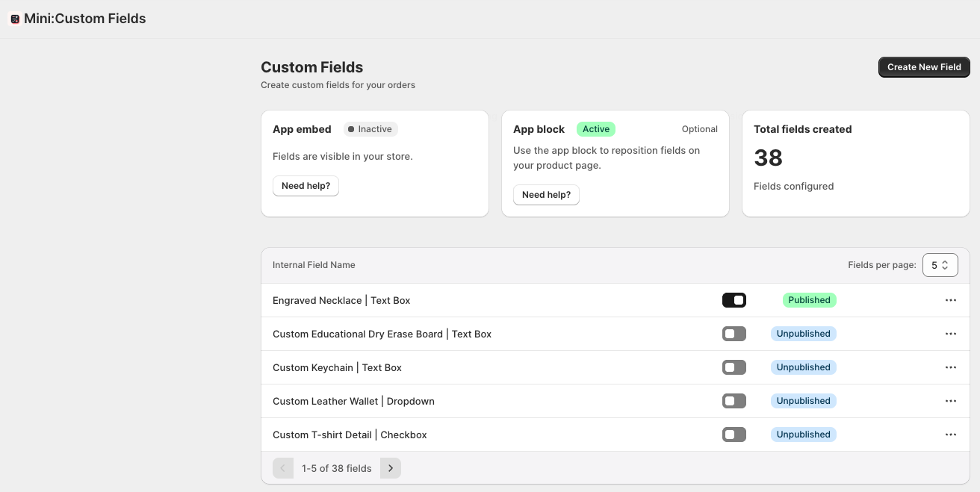Click the Create New Field button
Viewport: 980px width, 492px height.
pyautogui.click(x=924, y=67)
